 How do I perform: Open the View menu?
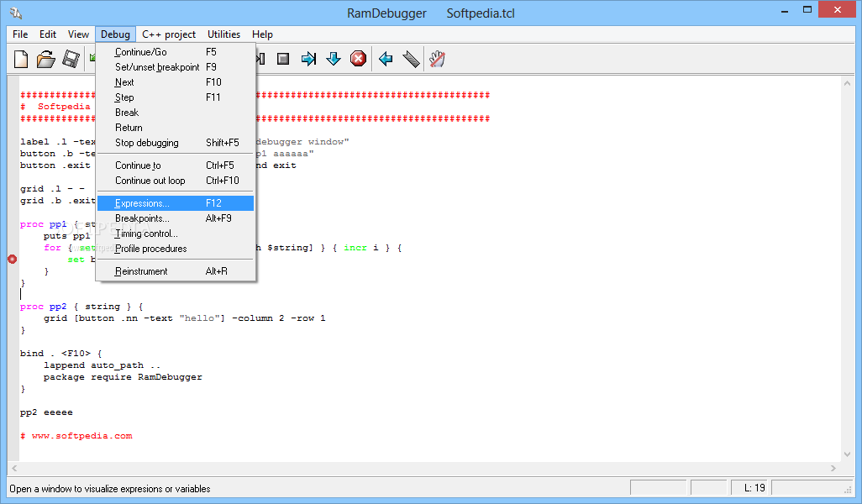(x=79, y=34)
